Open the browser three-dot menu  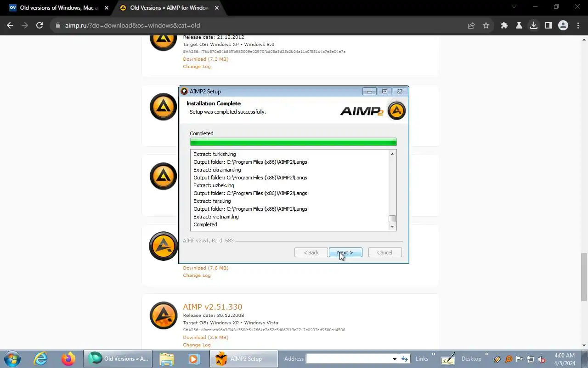[x=577, y=25]
